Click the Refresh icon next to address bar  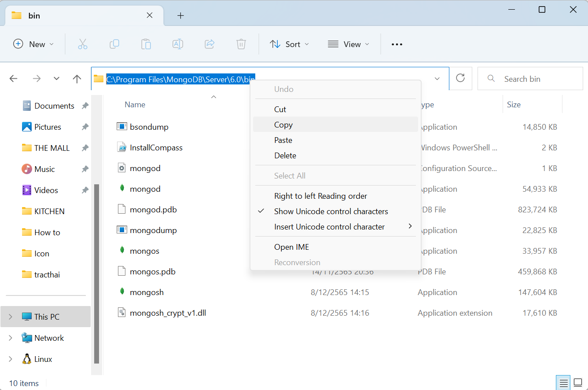click(x=460, y=78)
